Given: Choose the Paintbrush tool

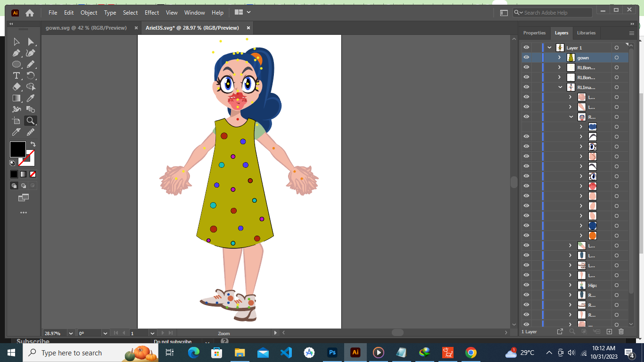Looking at the screenshot, I should click(x=31, y=64).
